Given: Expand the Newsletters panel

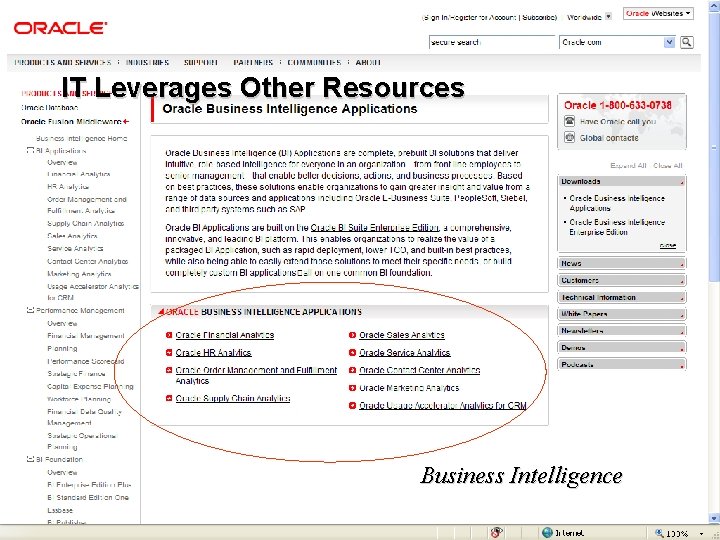Looking at the screenshot, I should coord(622,331).
